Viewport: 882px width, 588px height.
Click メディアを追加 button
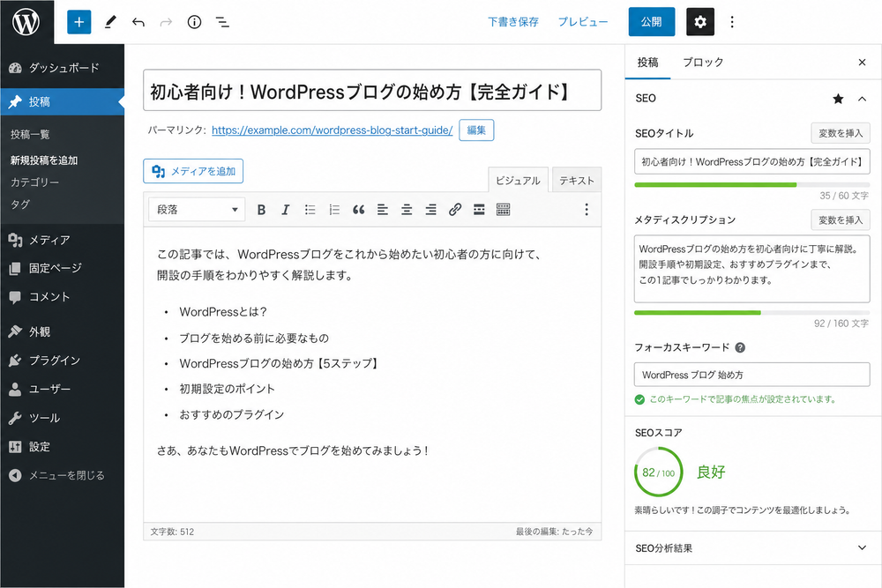pyautogui.click(x=193, y=171)
